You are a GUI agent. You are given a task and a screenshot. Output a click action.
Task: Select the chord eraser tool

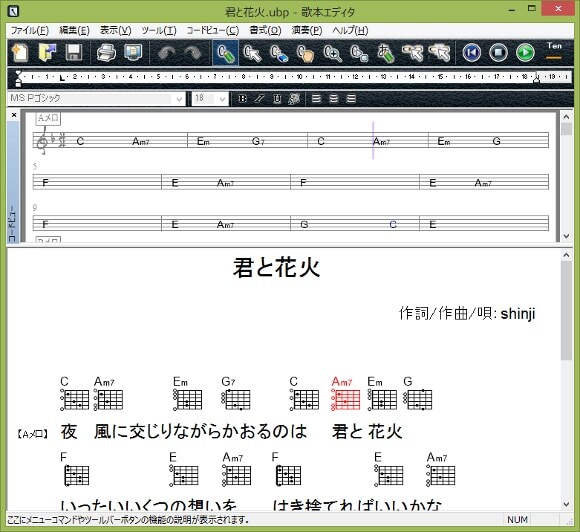click(x=279, y=53)
